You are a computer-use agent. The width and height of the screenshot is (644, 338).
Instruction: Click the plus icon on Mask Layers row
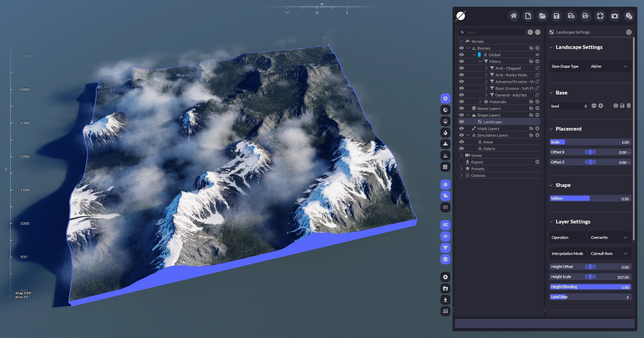pyautogui.click(x=537, y=128)
